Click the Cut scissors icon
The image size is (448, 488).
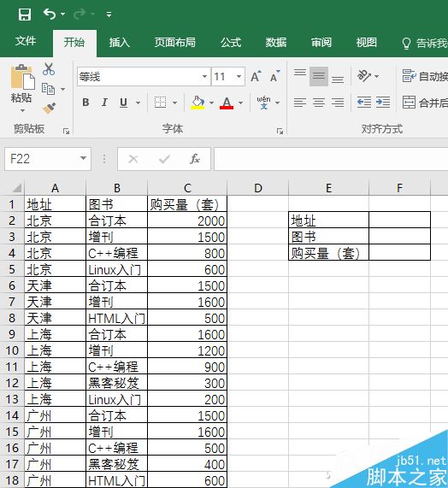49,69
